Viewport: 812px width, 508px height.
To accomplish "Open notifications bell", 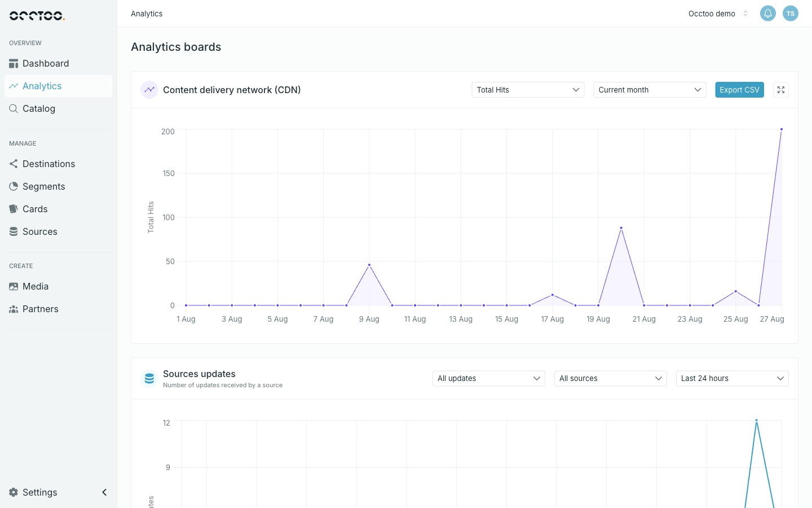I will (x=768, y=14).
